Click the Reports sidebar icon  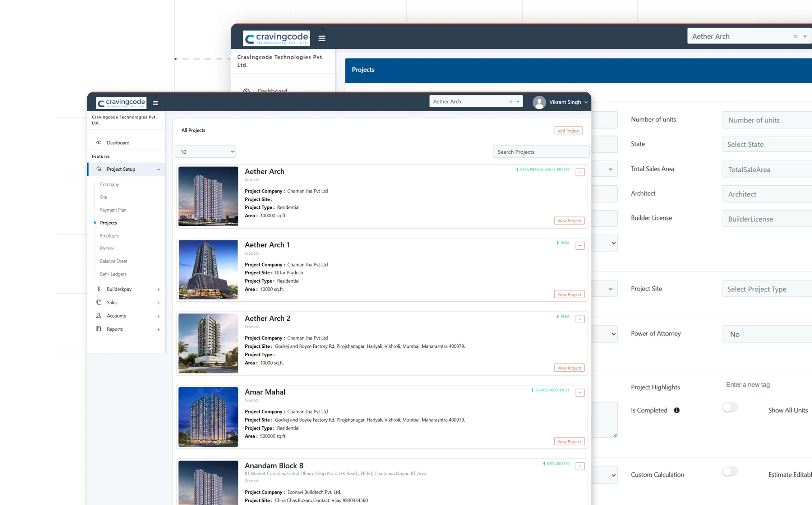(x=99, y=329)
